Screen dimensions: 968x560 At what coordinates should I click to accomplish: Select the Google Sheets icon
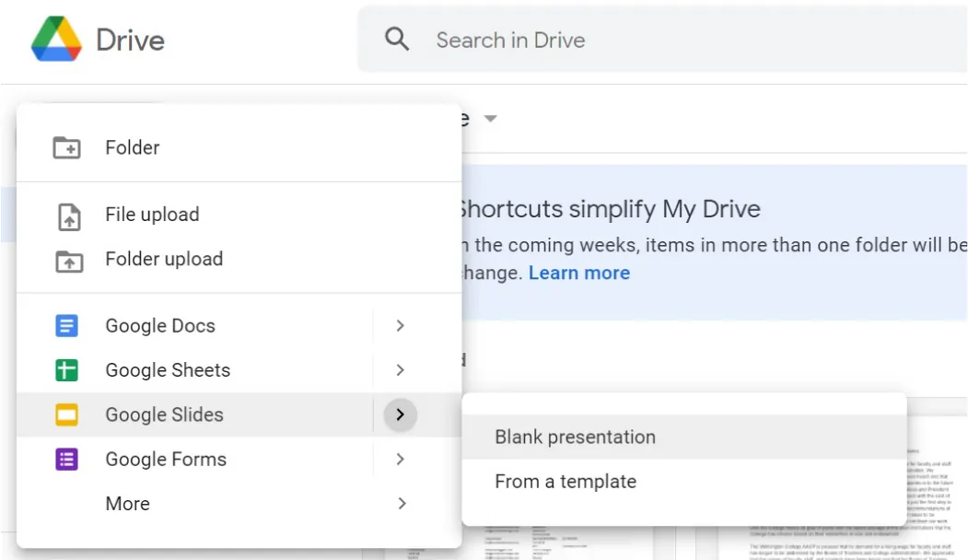click(66, 369)
